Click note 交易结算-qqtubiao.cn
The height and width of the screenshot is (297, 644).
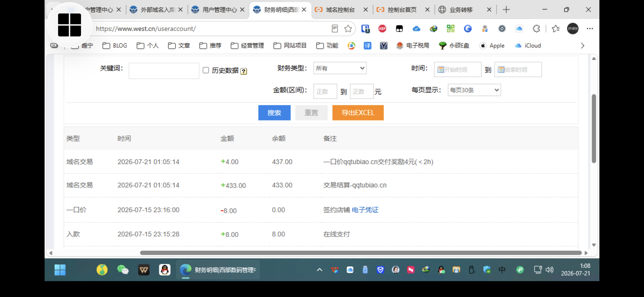tap(355, 185)
